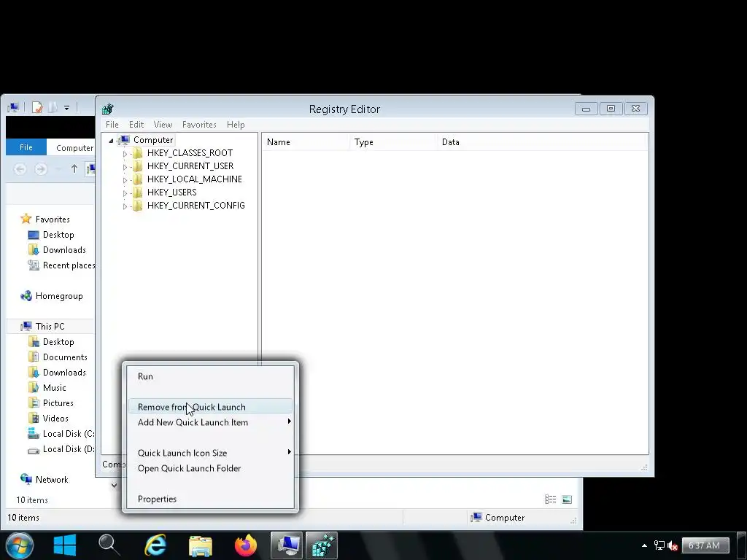Choose Run from the context menu
Image resolution: width=747 pixels, height=560 pixels.
210,377
